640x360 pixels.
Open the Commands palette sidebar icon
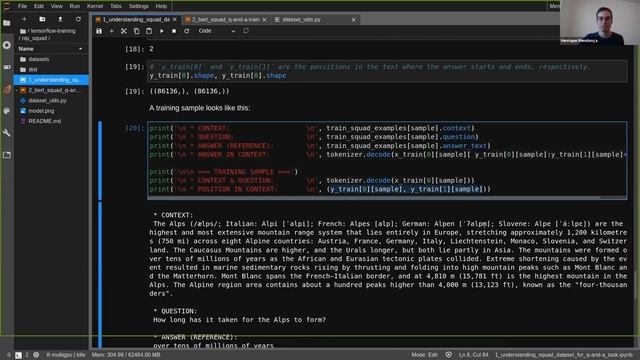point(7,67)
